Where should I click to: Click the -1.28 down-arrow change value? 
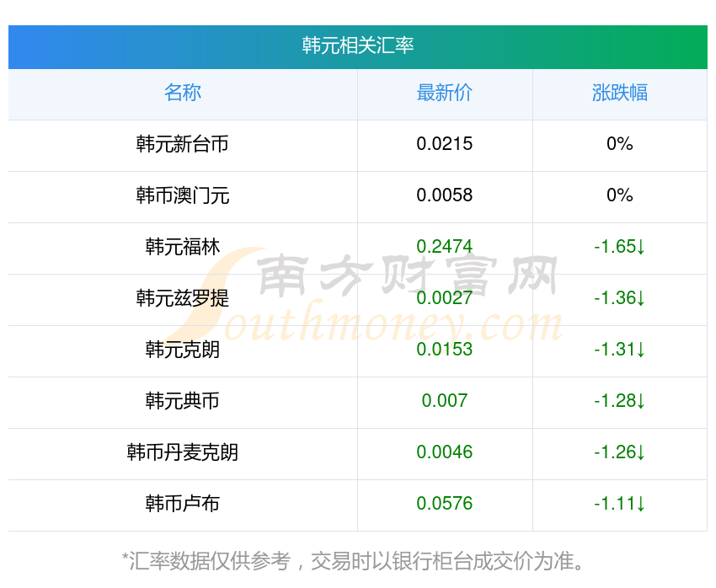[x=620, y=401]
